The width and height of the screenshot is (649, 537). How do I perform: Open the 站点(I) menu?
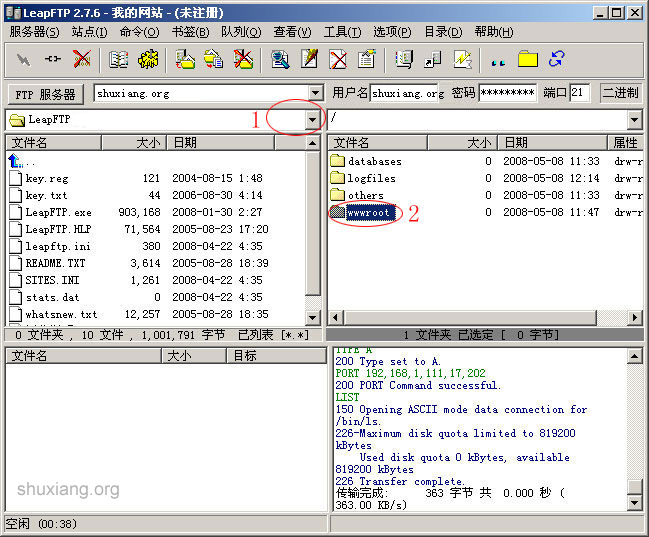click(x=89, y=32)
